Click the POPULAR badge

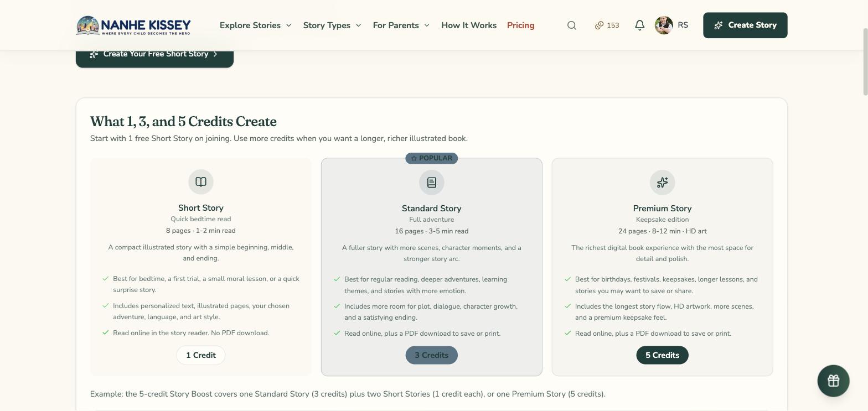click(432, 158)
